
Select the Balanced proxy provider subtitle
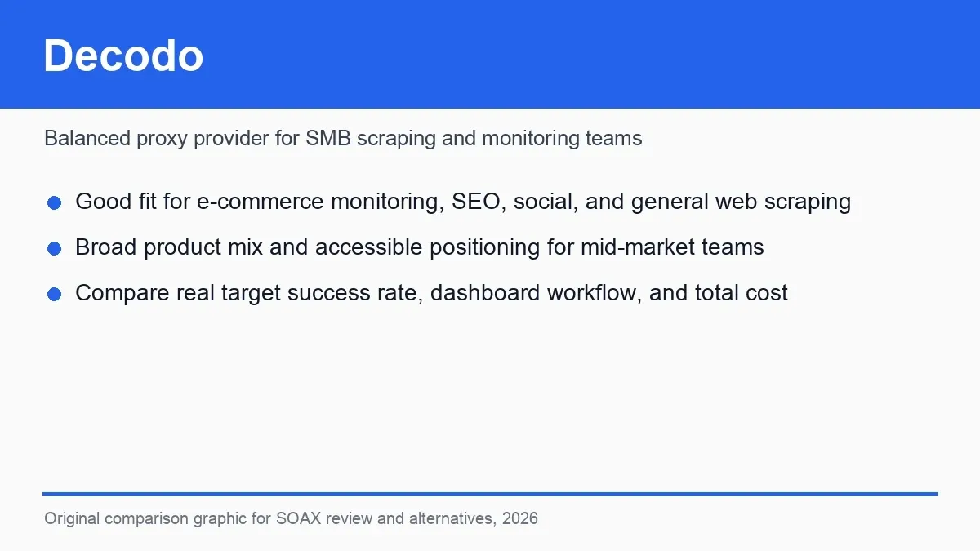[343, 139]
